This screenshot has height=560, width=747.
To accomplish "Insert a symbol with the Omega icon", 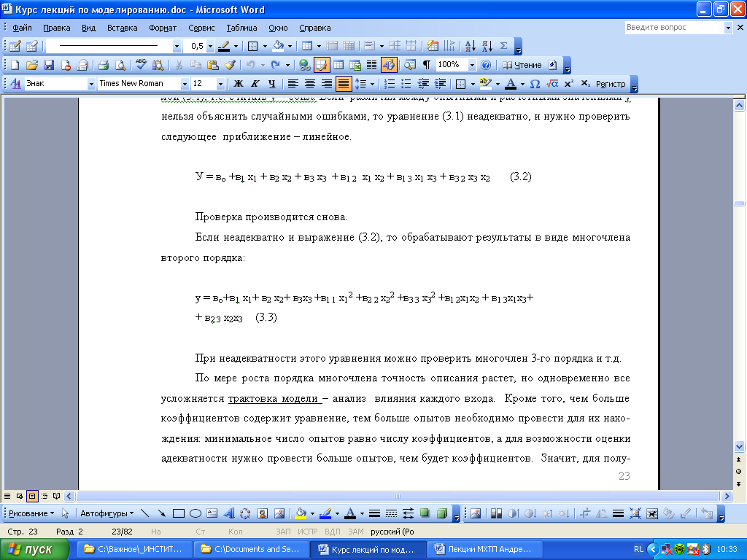I will tap(535, 84).
